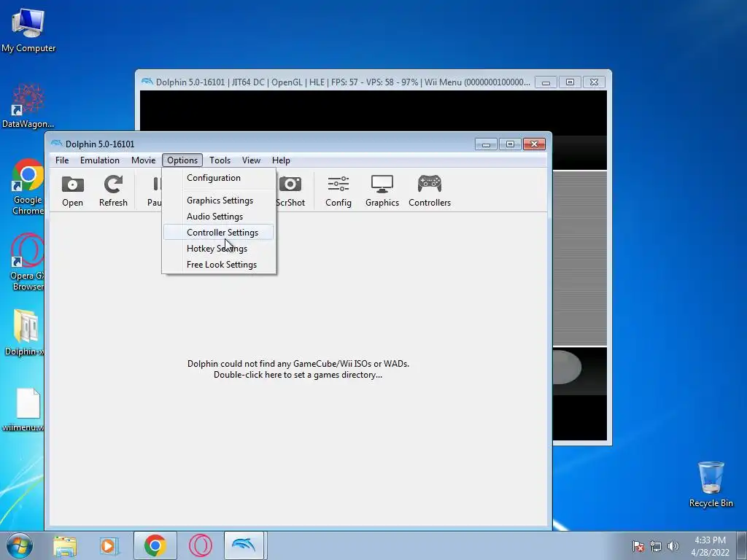Open the Controllers toolbar icon
Image resolution: width=747 pixels, height=560 pixels.
[x=429, y=190]
